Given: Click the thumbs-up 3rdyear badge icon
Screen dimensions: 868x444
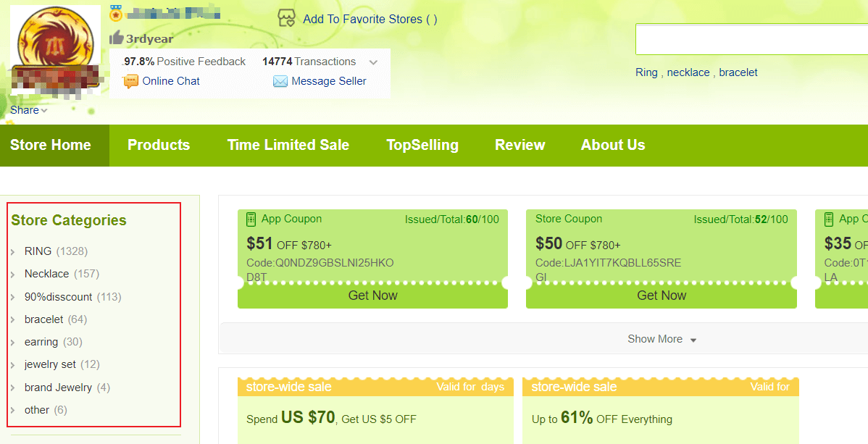Looking at the screenshot, I should [116, 38].
